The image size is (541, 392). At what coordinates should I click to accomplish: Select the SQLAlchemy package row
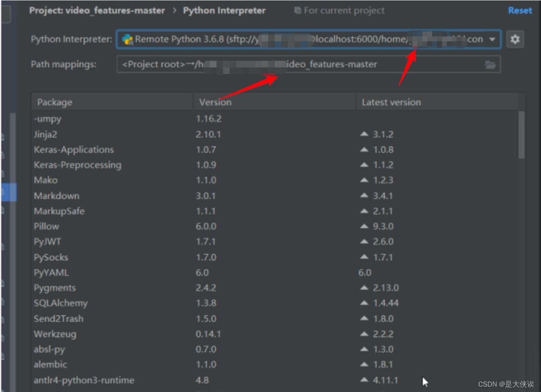(275, 303)
